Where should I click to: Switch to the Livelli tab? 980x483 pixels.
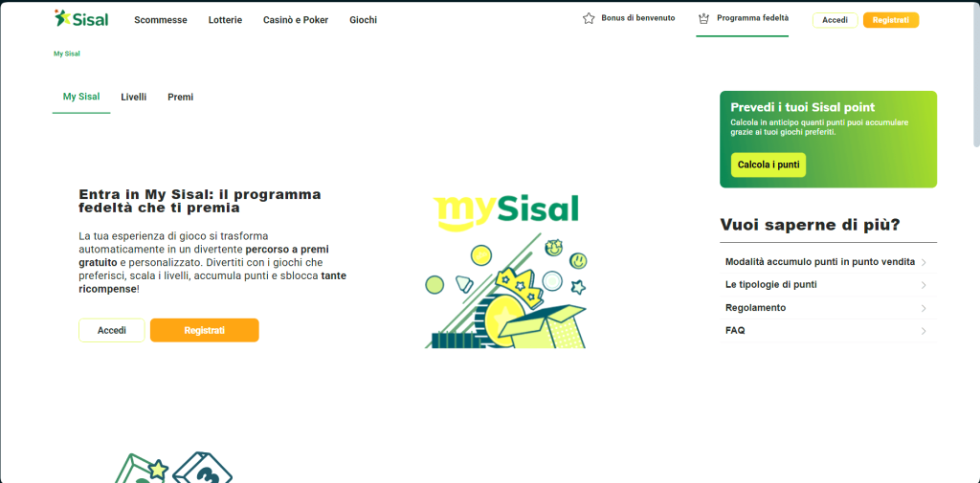(134, 97)
